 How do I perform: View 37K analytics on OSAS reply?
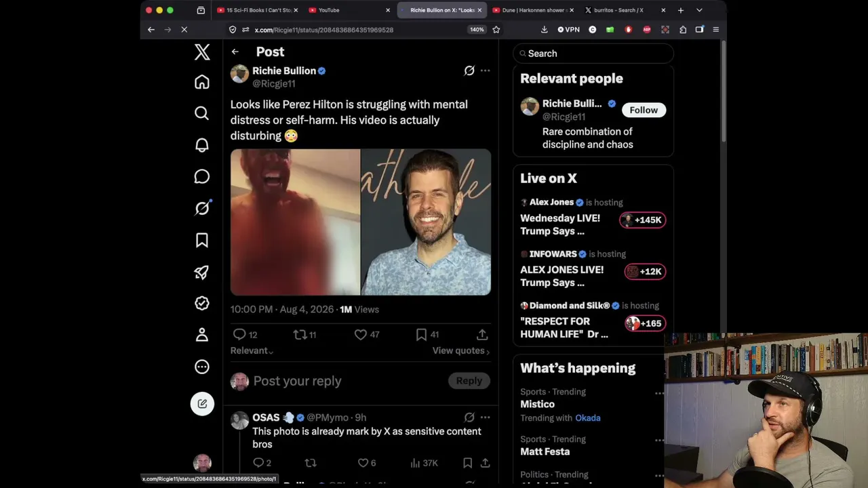[425, 464]
